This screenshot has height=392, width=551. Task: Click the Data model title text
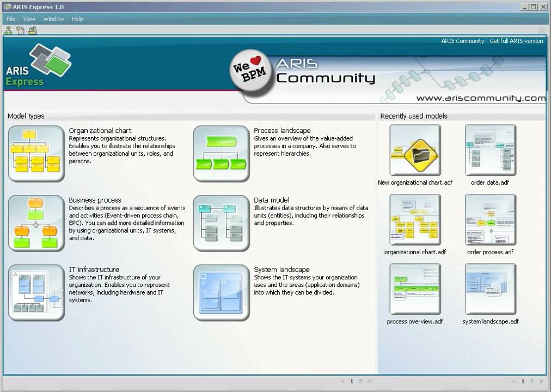[272, 200]
